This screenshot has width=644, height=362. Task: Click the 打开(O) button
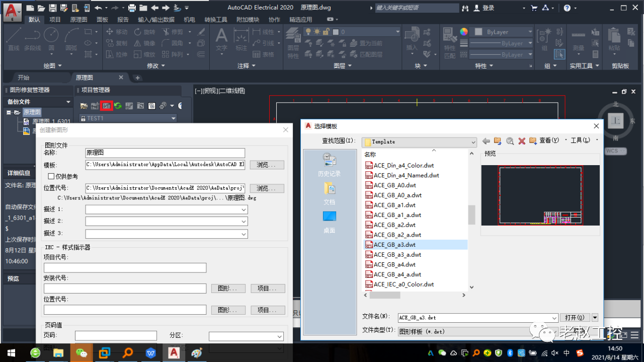click(x=575, y=318)
